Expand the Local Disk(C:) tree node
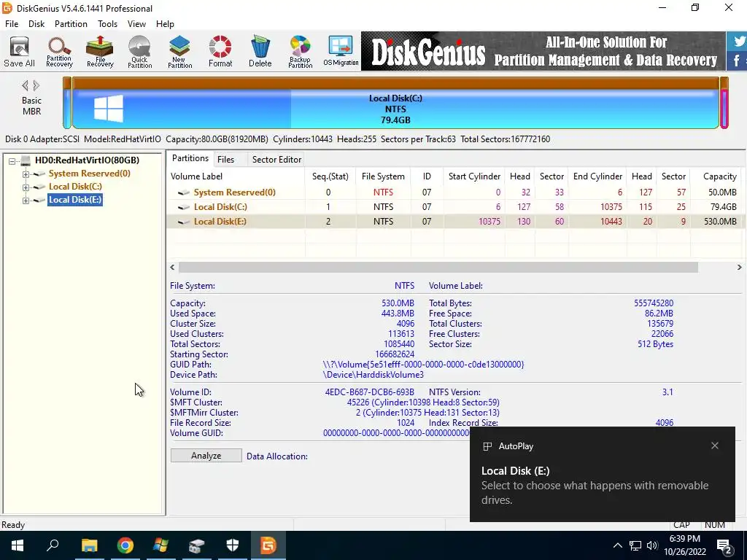The width and height of the screenshot is (747, 560). 26,187
